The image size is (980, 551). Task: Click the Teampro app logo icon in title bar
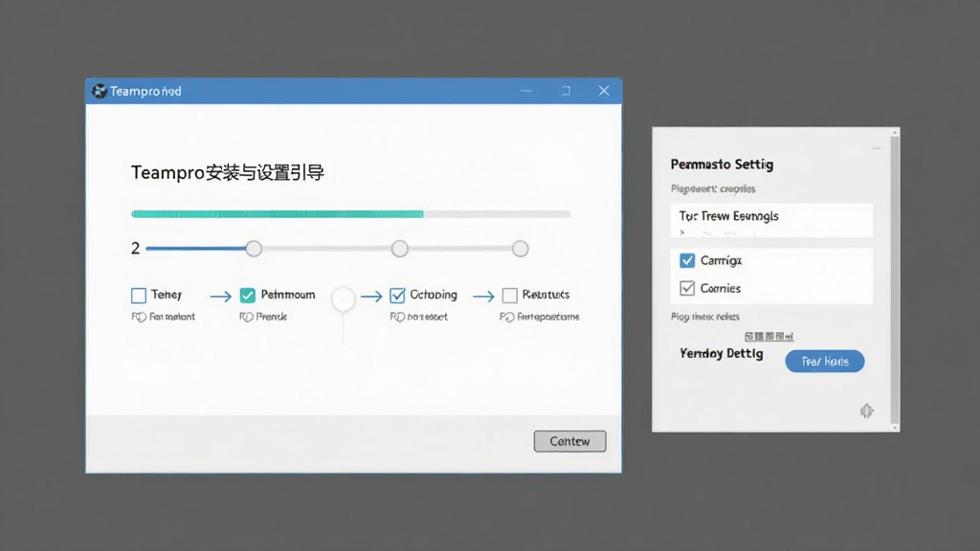click(x=99, y=91)
